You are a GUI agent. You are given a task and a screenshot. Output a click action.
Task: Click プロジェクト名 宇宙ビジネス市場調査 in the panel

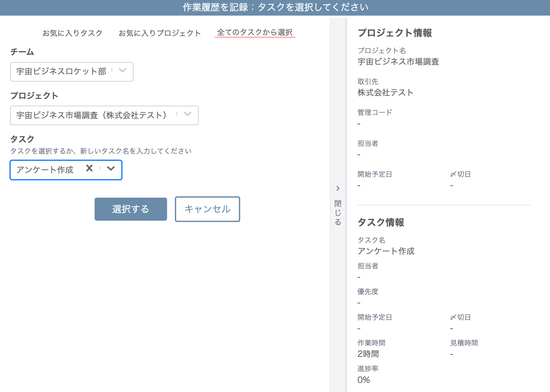(x=399, y=62)
